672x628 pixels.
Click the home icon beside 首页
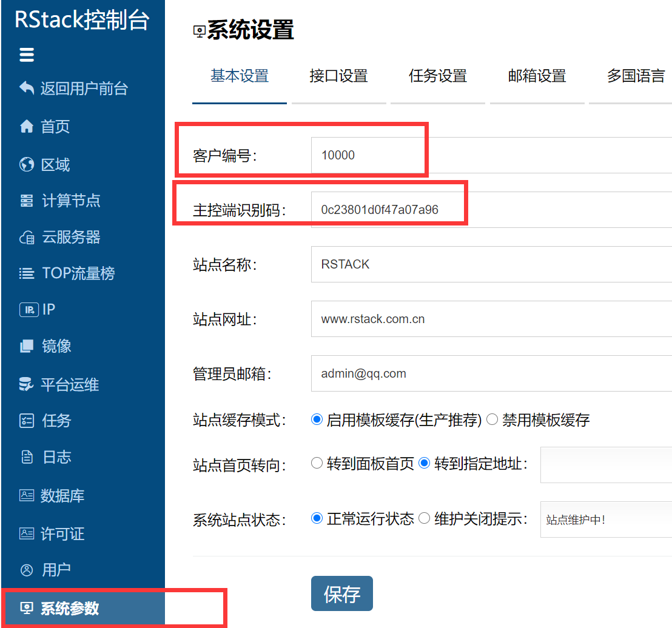click(27, 126)
